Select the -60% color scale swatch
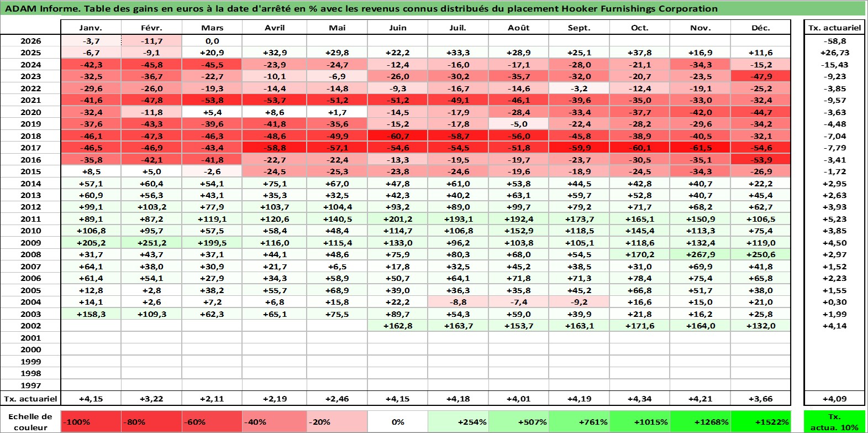This screenshot has height=433, width=868. (x=212, y=421)
